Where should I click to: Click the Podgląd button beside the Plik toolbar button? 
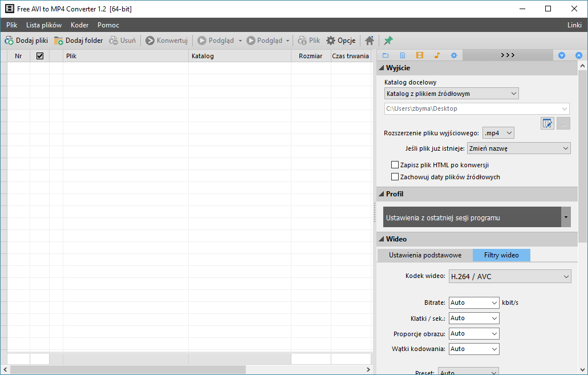tap(264, 41)
